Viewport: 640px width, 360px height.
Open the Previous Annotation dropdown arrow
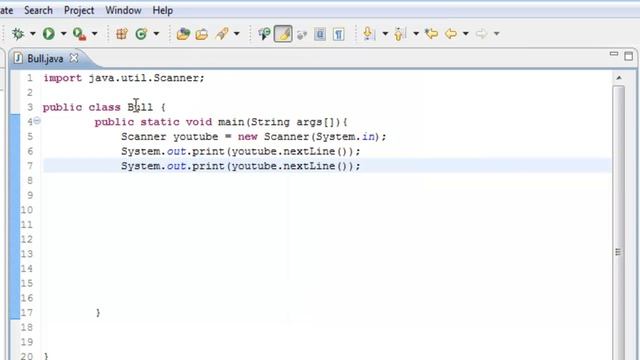pyautogui.click(x=416, y=34)
